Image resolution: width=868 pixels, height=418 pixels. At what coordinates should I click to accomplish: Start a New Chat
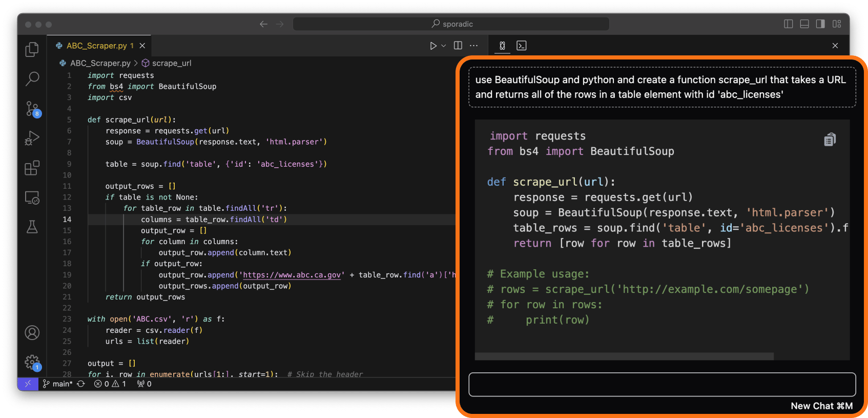821,406
